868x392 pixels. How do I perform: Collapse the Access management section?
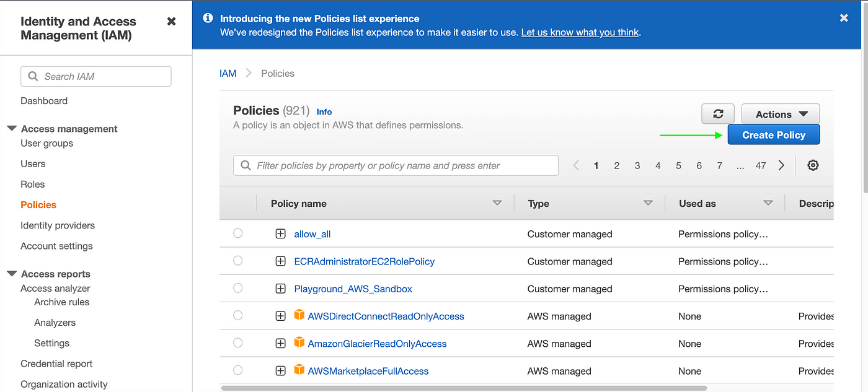click(12, 129)
